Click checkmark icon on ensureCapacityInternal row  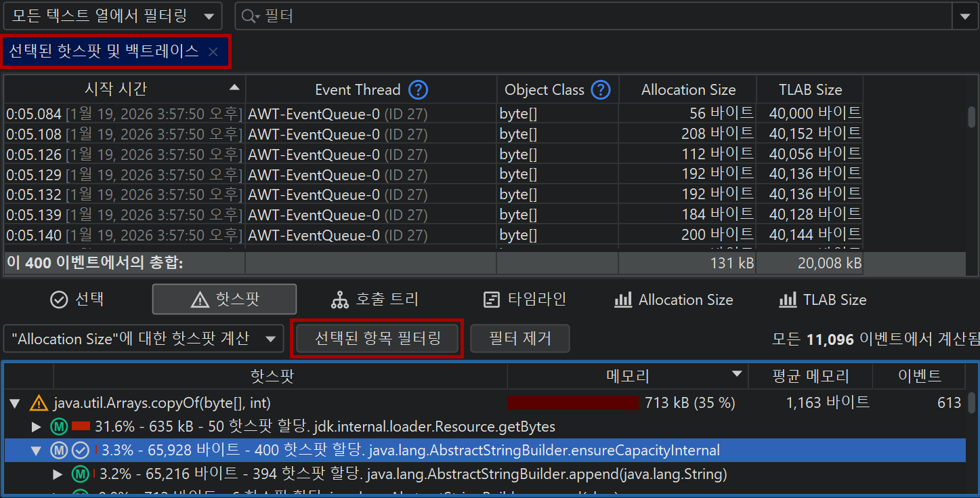81,451
